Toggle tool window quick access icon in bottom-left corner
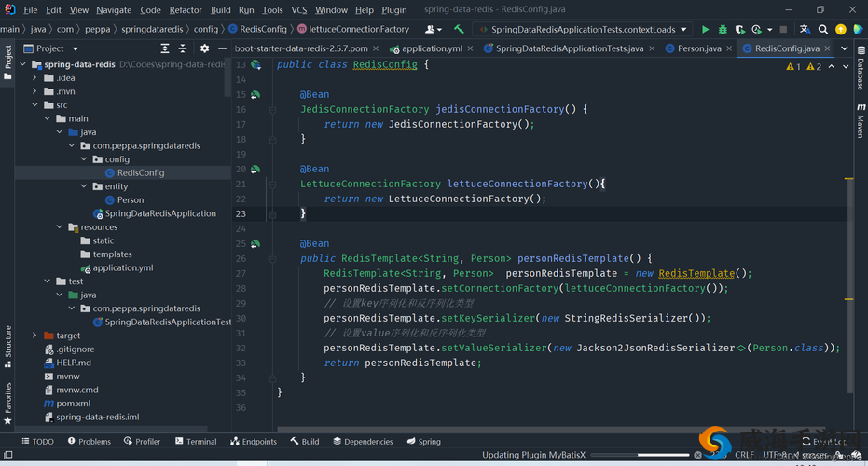This screenshot has width=868, height=466. (7, 455)
